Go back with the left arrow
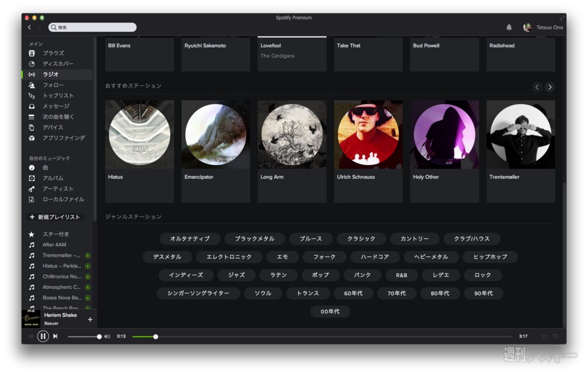Viewport: 588px width, 374px height. [29, 28]
